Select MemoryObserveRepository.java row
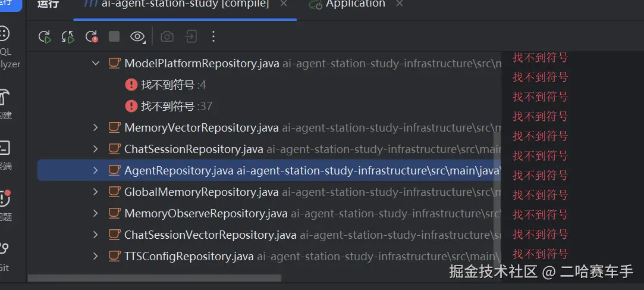The width and height of the screenshot is (644, 290). pyautogui.click(x=269, y=213)
